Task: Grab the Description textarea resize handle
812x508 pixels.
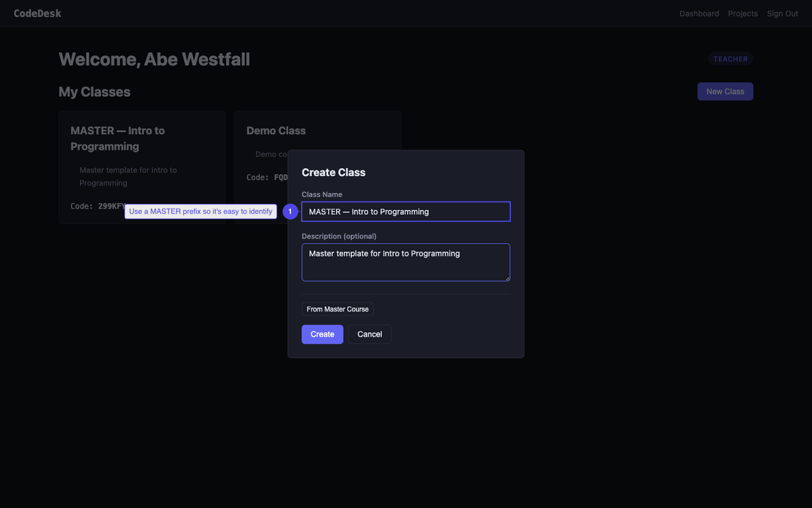Action: point(507,278)
